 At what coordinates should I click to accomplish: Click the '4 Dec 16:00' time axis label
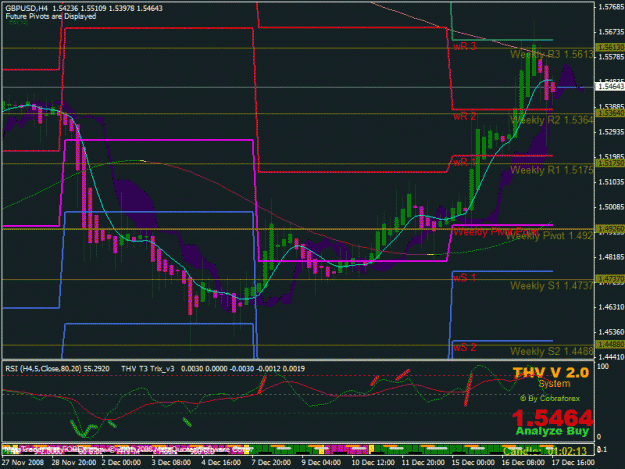[x=221, y=463]
